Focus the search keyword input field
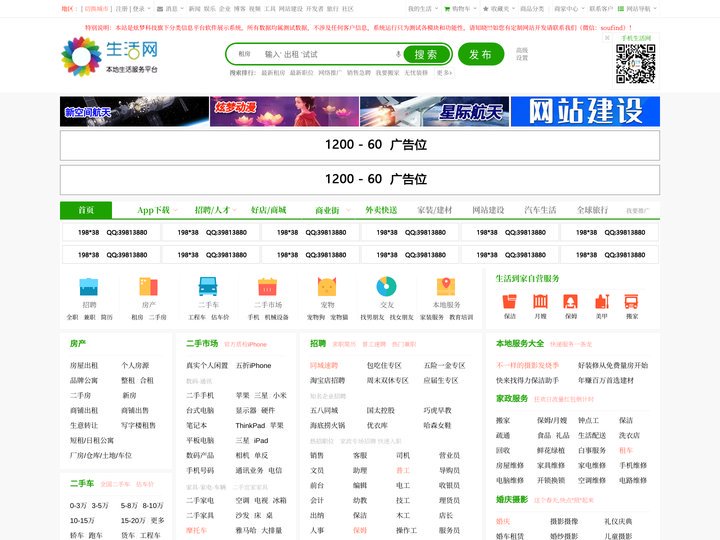Viewport: 720px width, 540px height. 326,54
